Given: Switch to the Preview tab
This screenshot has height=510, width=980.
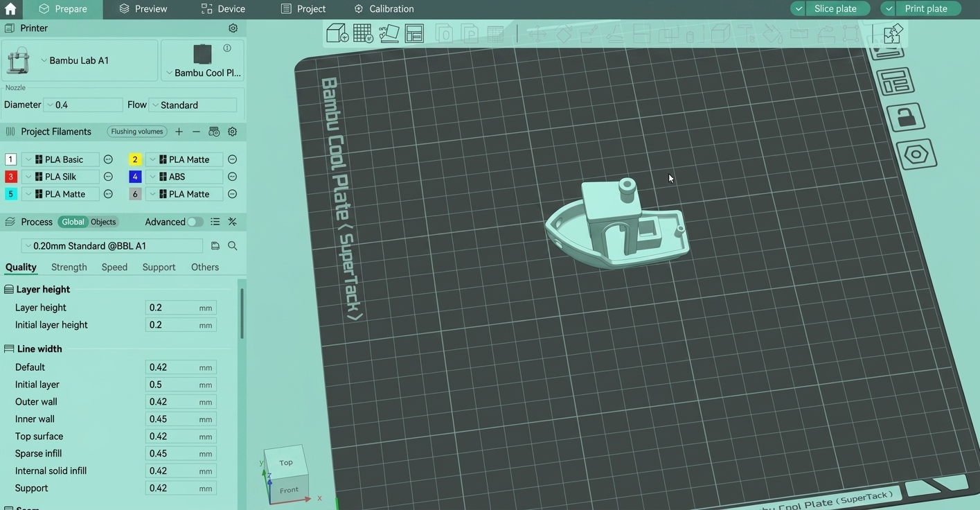Looking at the screenshot, I should 143,9.
